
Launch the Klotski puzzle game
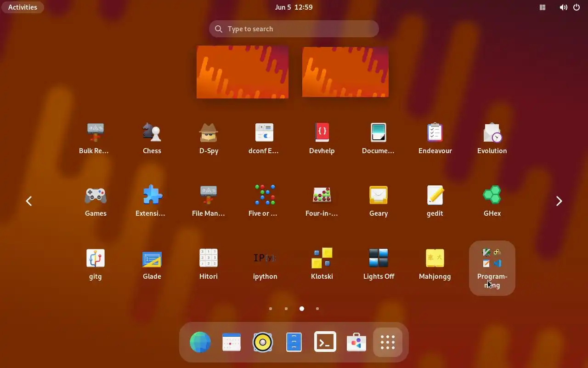pyautogui.click(x=322, y=264)
